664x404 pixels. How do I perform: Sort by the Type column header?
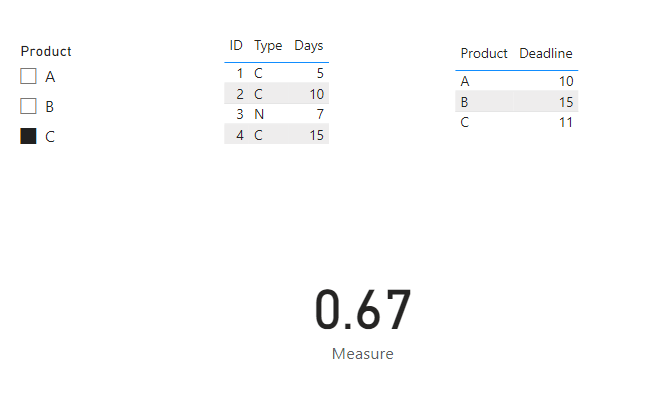click(268, 46)
